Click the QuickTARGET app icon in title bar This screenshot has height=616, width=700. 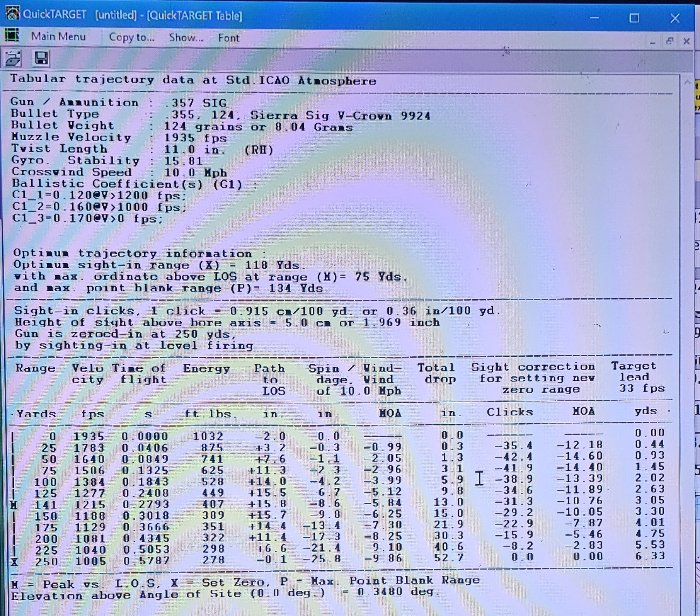coord(12,13)
